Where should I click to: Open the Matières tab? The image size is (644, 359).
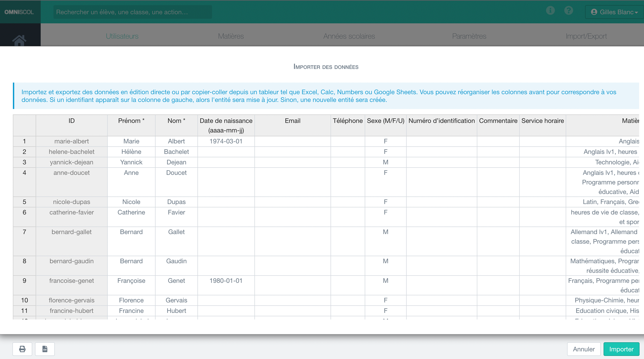pos(231,36)
